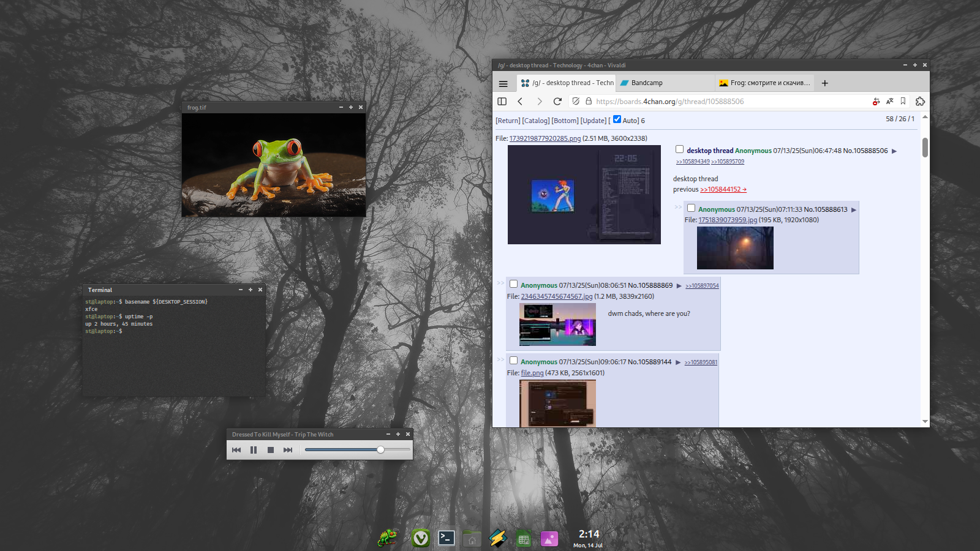980x551 pixels.
Task: Open the clock showing 2:14
Action: click(x=589, y=538)
